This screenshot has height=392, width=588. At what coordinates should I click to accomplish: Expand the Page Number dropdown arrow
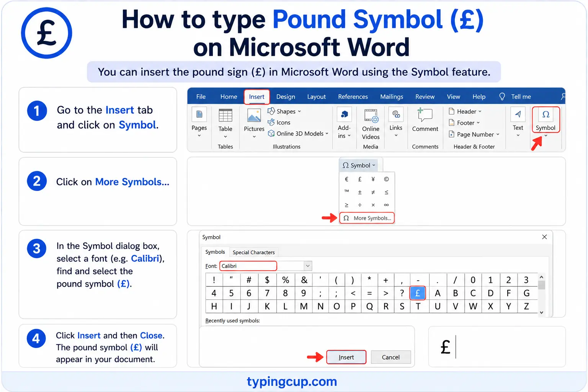pyautogui.click(x=498, y=134)
